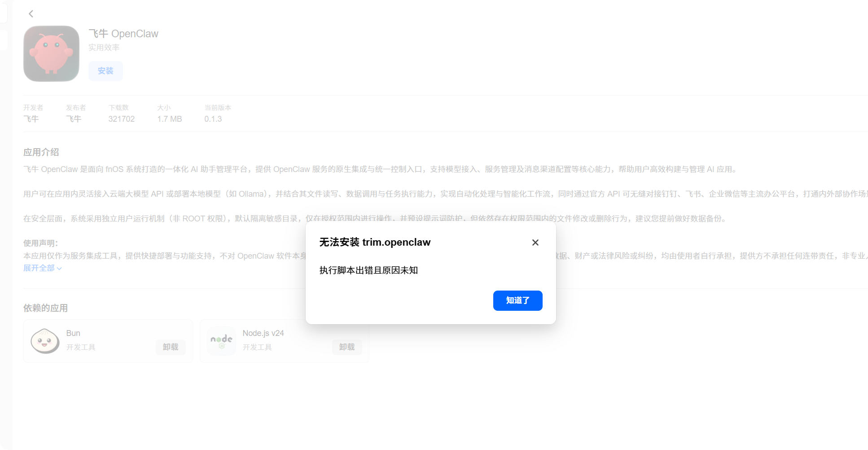This screenshot has width=868, height=450.
Task: Click the 开发者 label
Action: pos(33,108)
